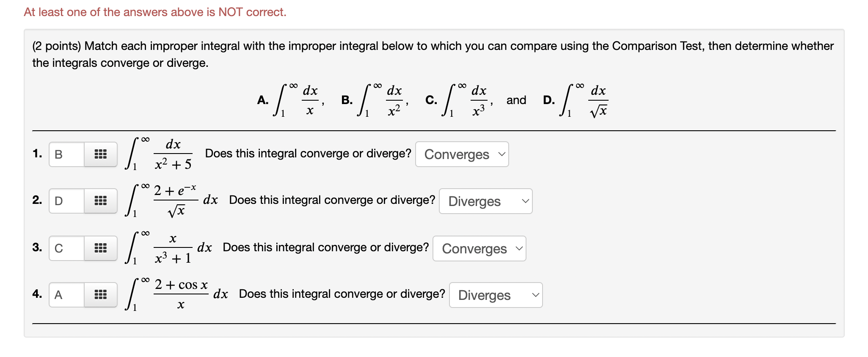Select the word Converges for problem 3
Viewport: 868px width, 357px height.
tap(474, 249)
